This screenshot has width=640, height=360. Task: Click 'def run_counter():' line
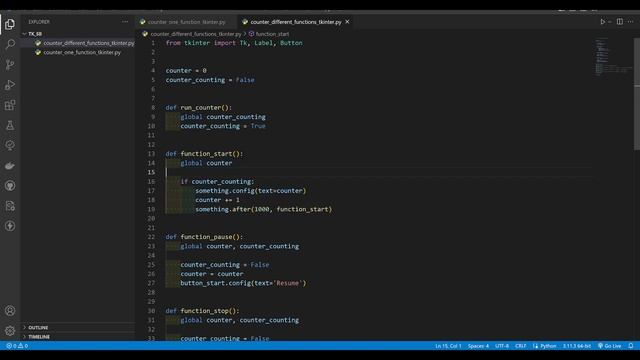pyautogui.click(x=198, y=107)
